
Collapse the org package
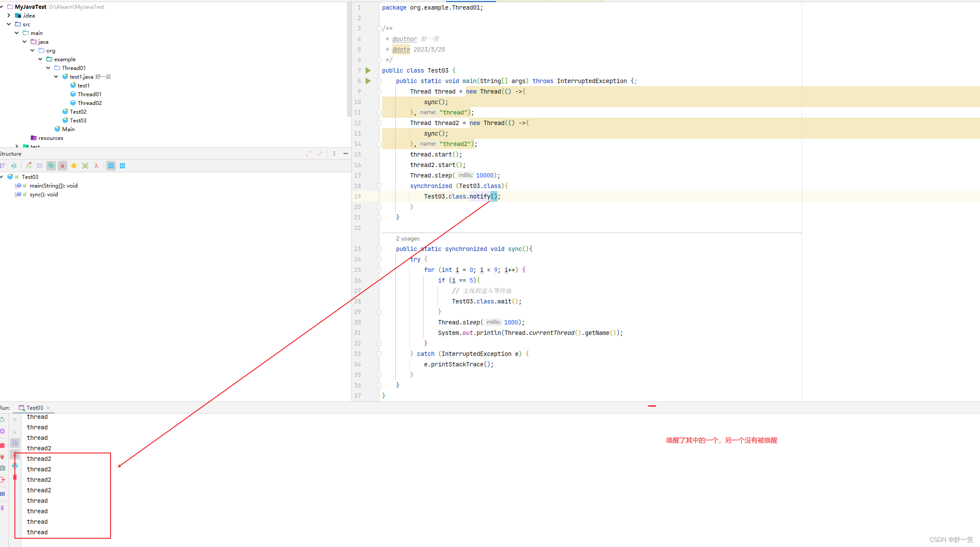(32, 50)
